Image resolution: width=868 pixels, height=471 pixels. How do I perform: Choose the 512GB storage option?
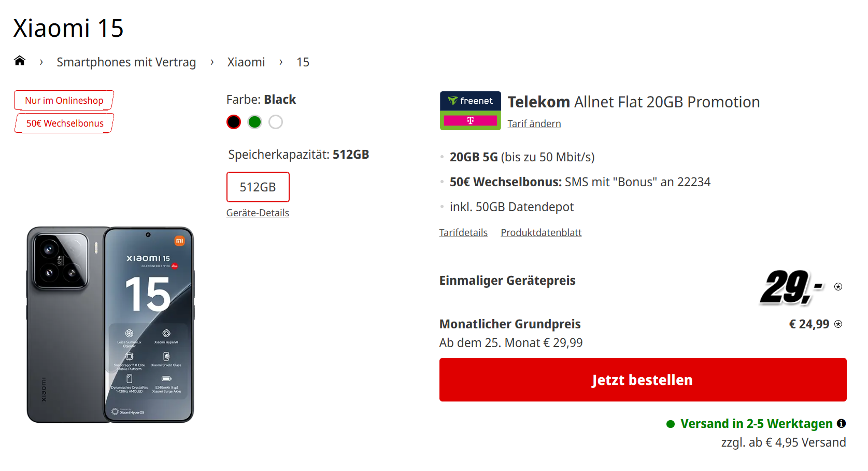pyautogui.click(x=258, y=187)
